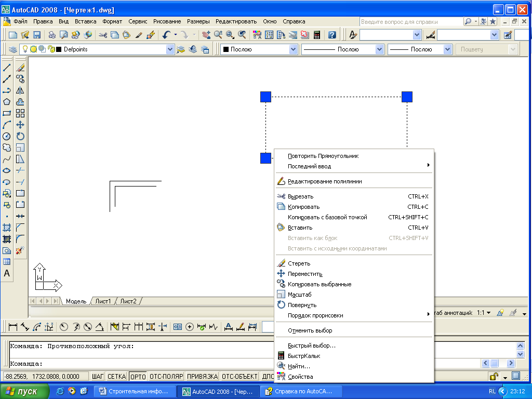Toggle the layer light bulb on/off icon
Image resolution: width=532 pixels, height=399 pixels.
tap(25, 49)
